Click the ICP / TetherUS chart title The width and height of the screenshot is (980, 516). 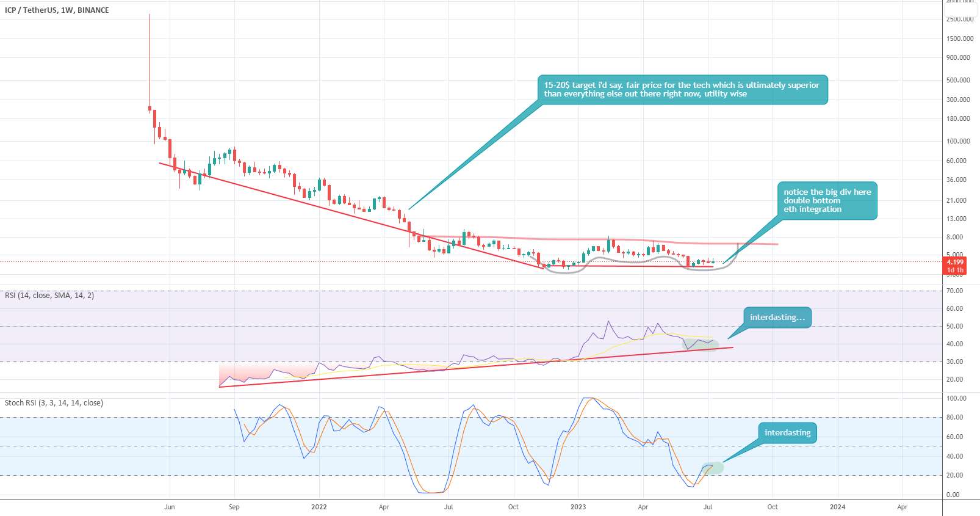tap(57, 10)
